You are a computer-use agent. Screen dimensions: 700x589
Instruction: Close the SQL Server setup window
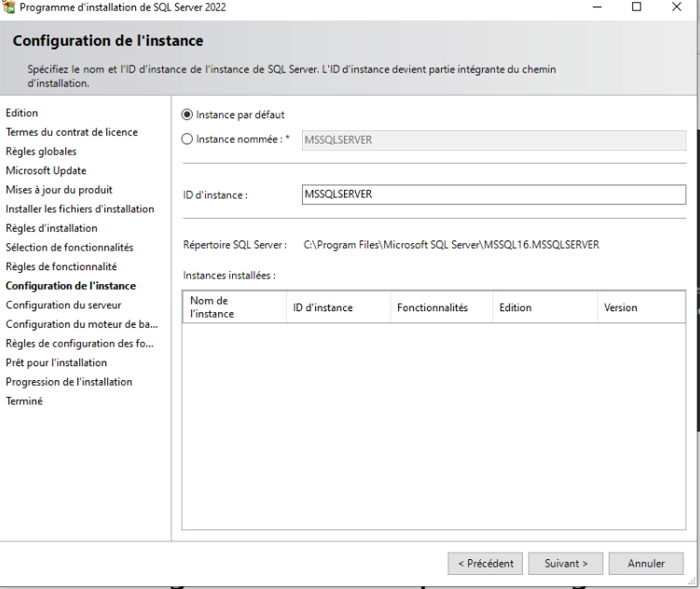coord(677,7)
